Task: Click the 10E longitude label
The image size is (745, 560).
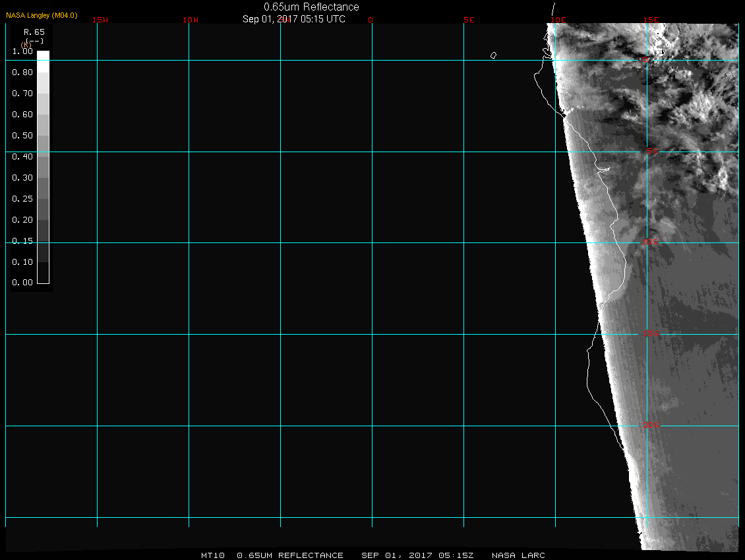Action: 558,20
